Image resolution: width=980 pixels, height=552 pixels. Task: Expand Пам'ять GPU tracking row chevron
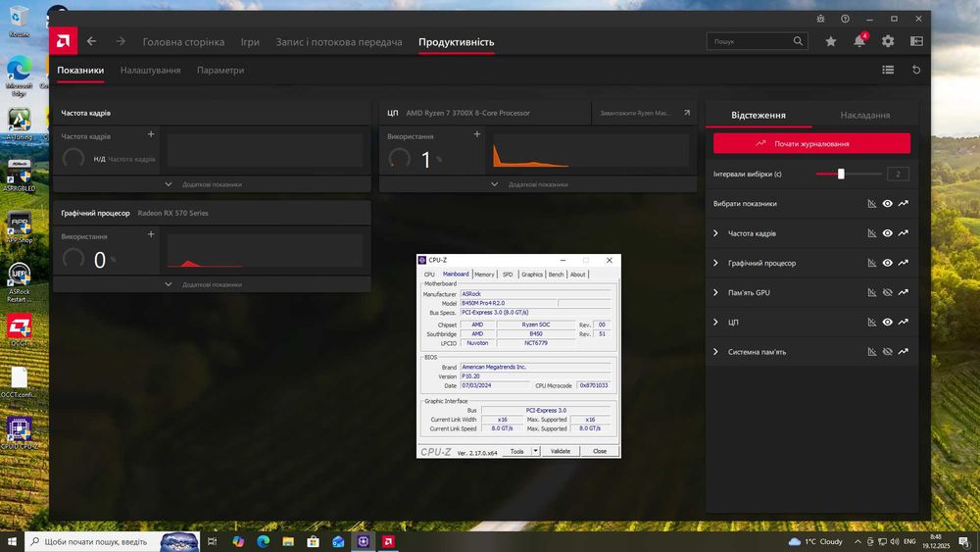716,292
